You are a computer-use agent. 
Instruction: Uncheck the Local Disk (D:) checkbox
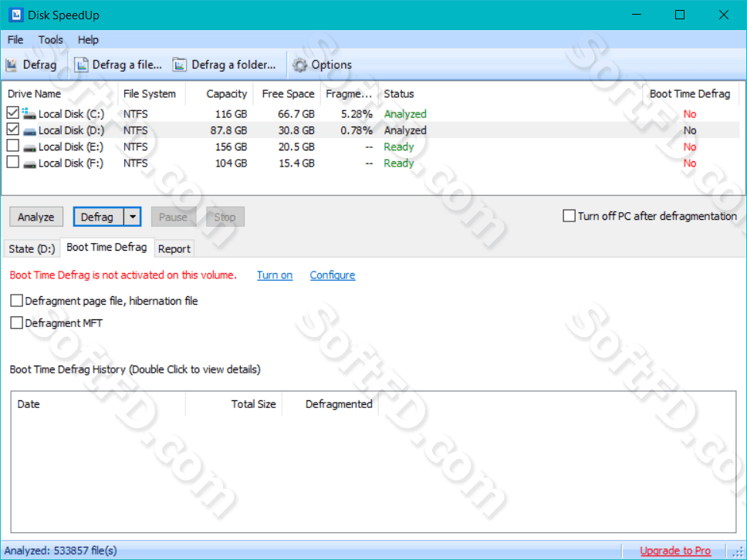13,129
